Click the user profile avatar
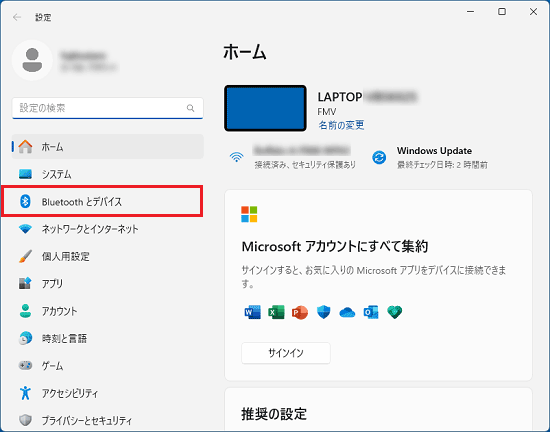Viewport: 550px width, 432px height. click(32, 60)
